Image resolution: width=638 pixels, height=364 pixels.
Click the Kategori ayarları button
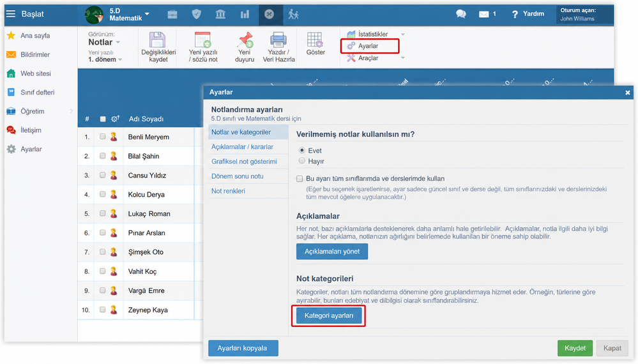(329, 315)
